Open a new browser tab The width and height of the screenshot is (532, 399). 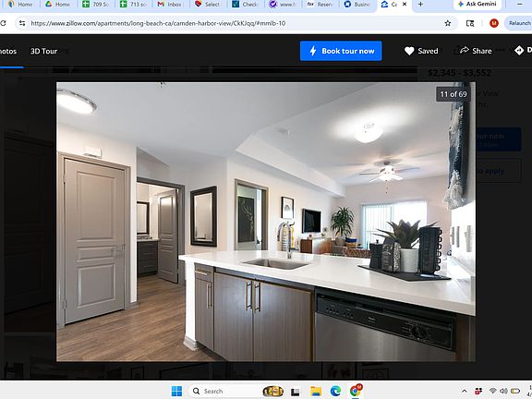pos(420,4)
